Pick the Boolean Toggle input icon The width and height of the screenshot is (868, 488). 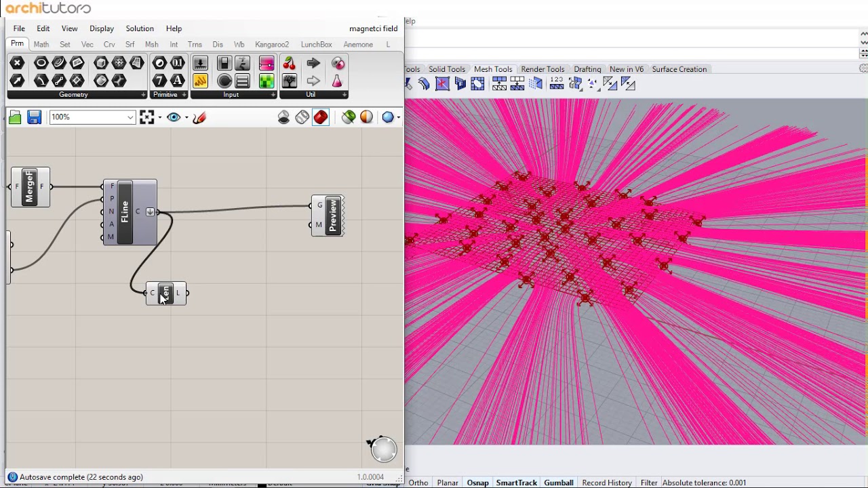coord(224,63)
